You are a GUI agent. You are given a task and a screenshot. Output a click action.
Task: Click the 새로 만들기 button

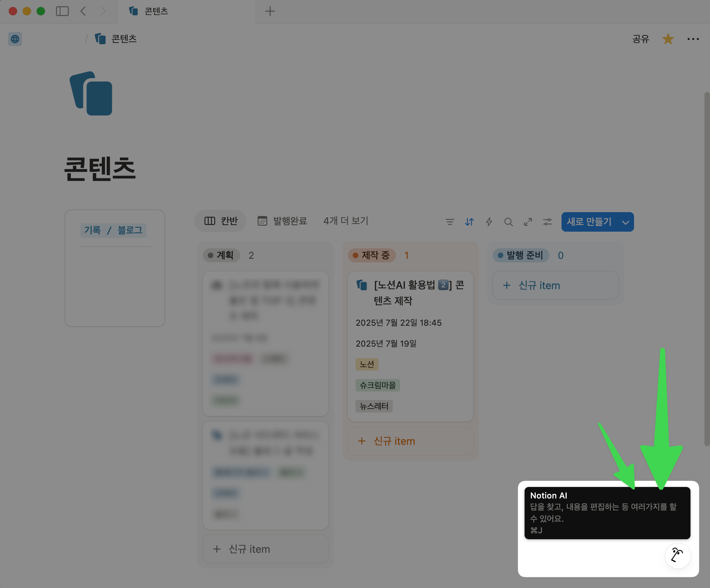click(x=589, y=222)
